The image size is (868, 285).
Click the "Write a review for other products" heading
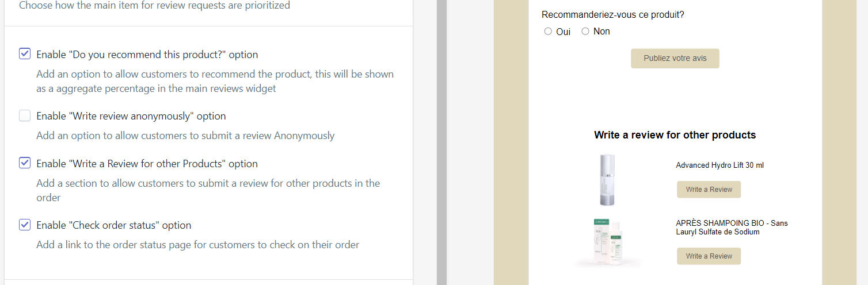tap(675, 135)
